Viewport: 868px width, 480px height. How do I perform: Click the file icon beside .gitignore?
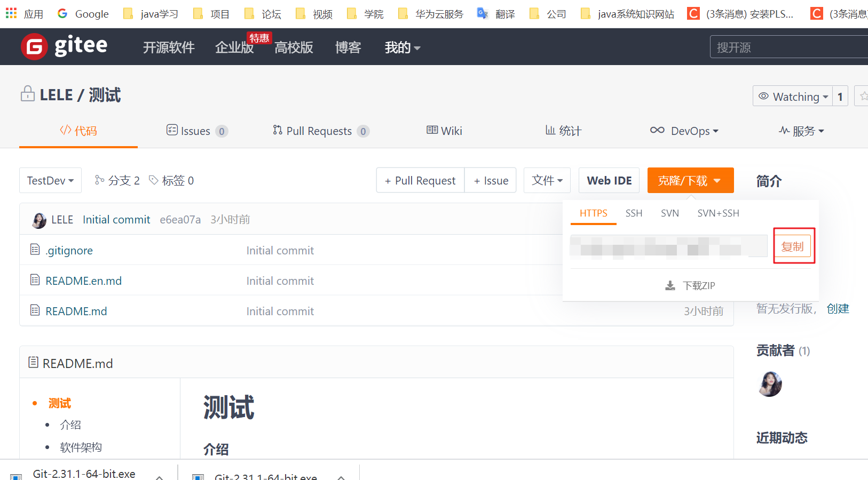(x=35, y=250)
